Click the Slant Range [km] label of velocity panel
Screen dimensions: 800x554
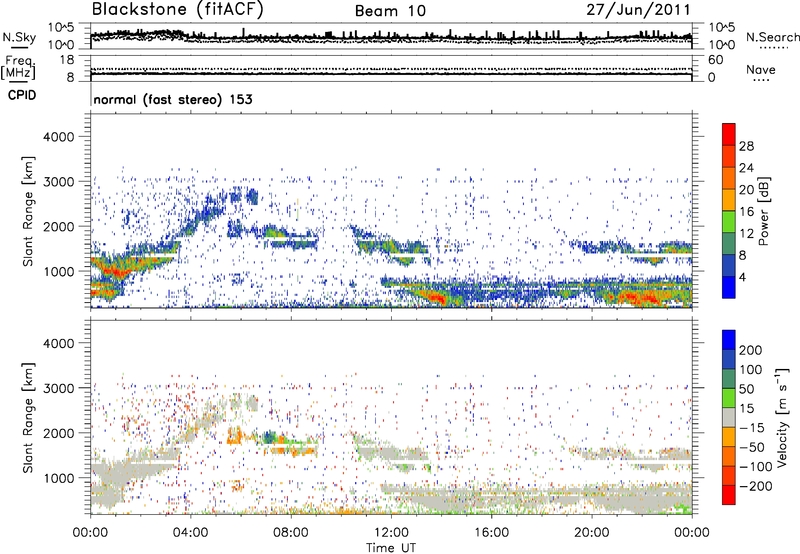pyautogui.click(x=28, y=418)
